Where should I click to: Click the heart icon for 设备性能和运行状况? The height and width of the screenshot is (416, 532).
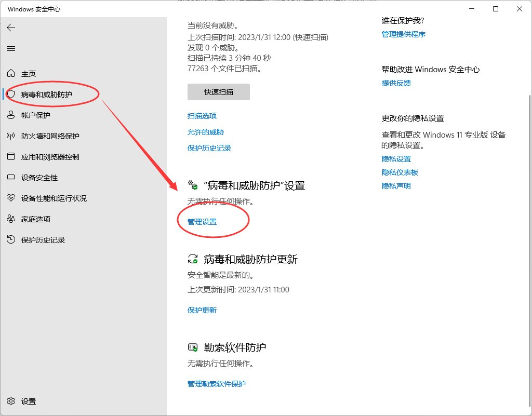11,198
